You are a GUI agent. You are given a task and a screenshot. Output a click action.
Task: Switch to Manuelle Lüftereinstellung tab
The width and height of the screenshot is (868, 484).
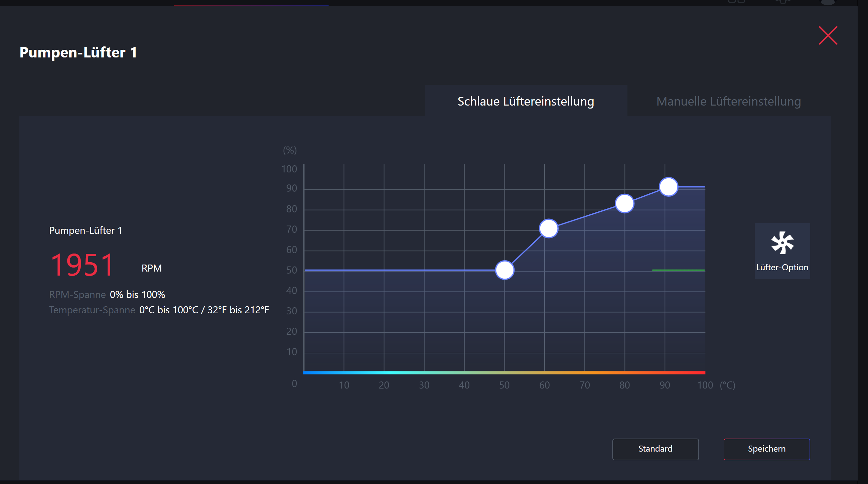728,101
